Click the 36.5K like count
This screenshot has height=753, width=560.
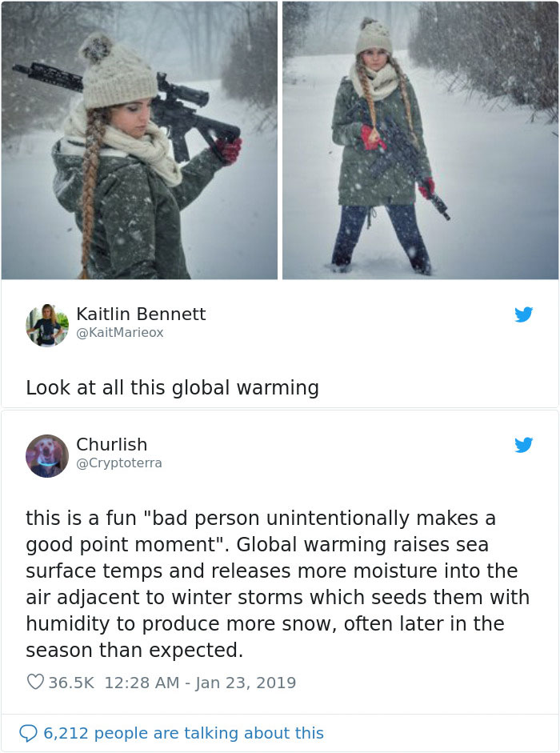point(71,683)
